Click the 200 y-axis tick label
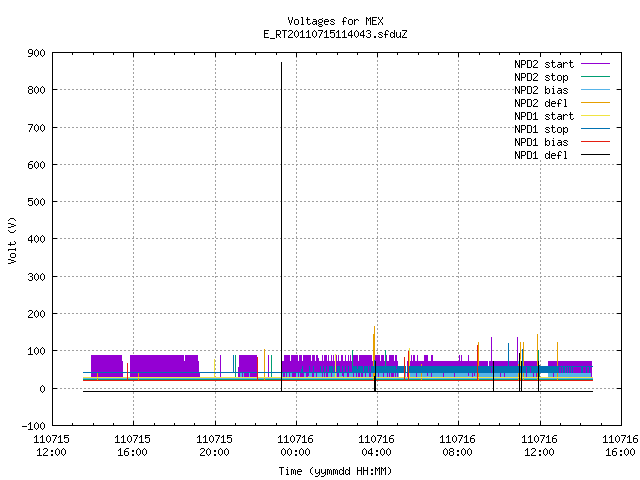This screenshot has height=480, width=640. tap(37, 314)
